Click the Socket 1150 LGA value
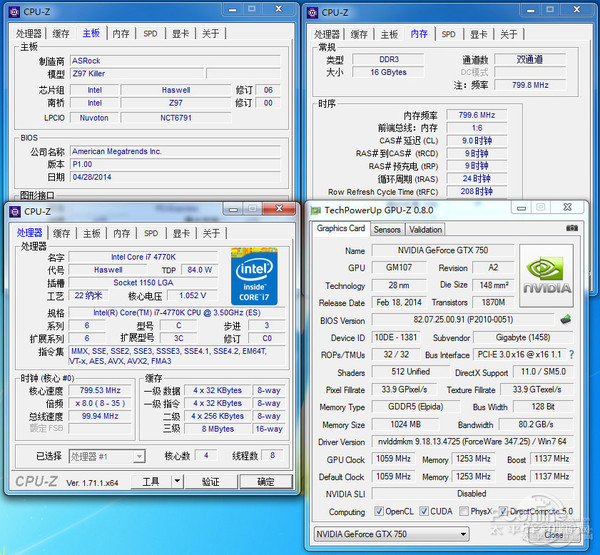The image size is (600, 555). coord(143,282)
